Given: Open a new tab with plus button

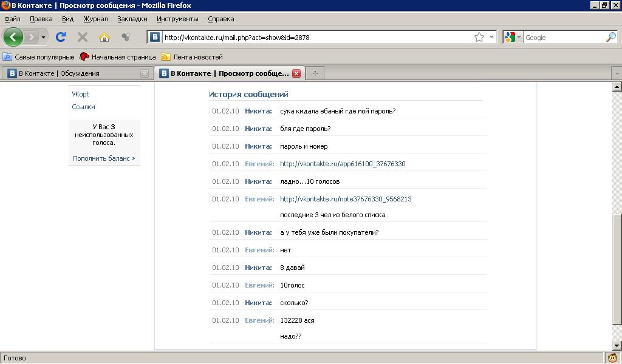Looking at the screenshot, I should pyautogui.click(x=315, y=73).
